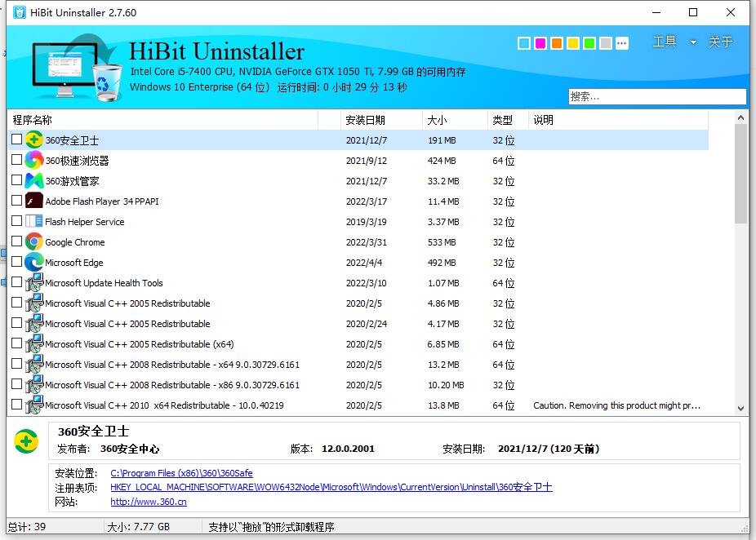Click the vertical scrollbar thumb of the program list
Image resolution: width=756 pixels, height=540 pixels.
pos(740,174)
